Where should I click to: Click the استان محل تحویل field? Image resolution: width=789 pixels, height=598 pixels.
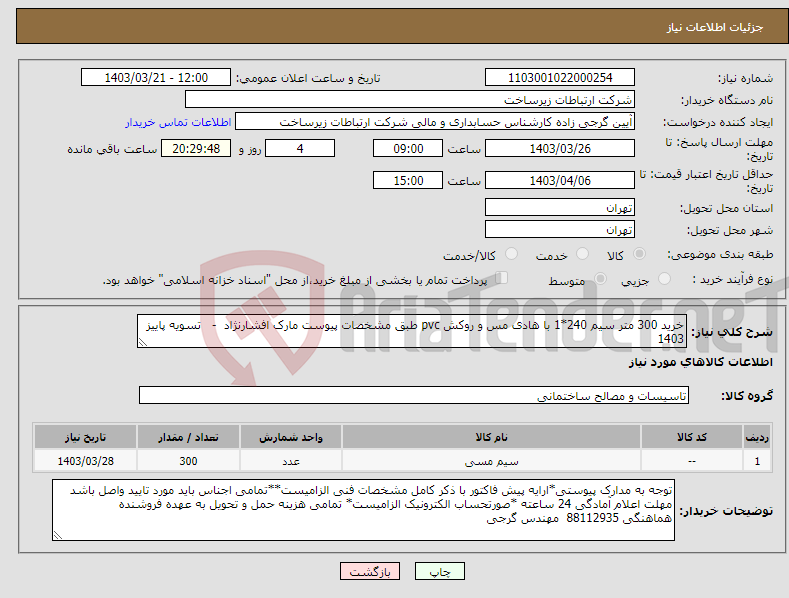coord(560,207)
